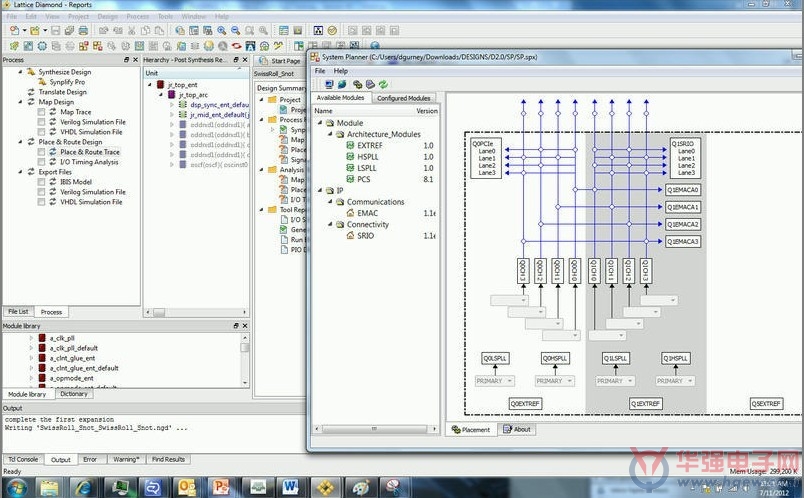
Task: Click the module list horizontal scrollbar
Action: [375, 428]
